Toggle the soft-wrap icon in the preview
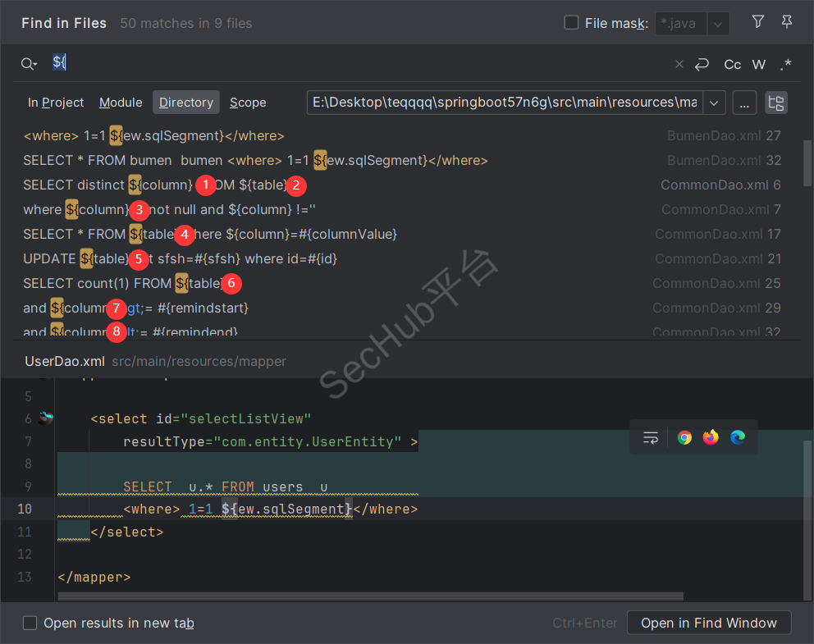The image size is (814, 644). [651, 437]
